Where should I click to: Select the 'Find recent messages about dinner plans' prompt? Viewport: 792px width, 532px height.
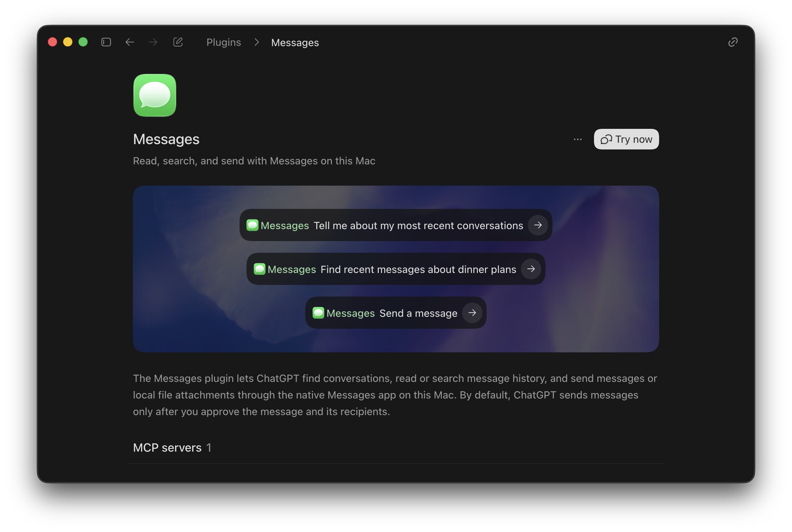pyautogui.click(x=396, y=269)
